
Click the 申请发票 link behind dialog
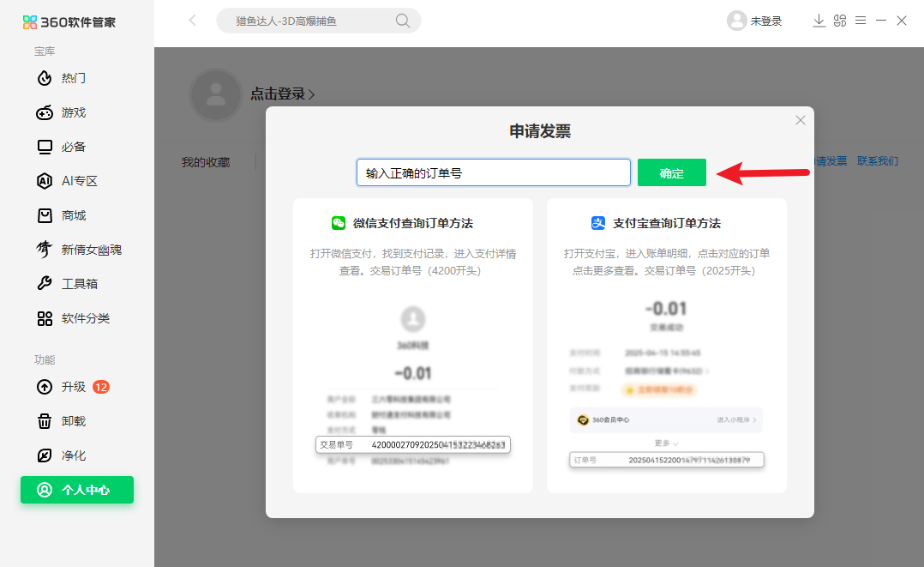831,161
